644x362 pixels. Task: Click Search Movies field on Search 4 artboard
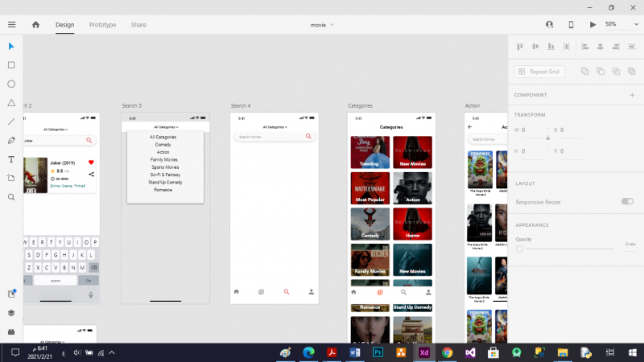pyautogui.click(x=275, y=137)
